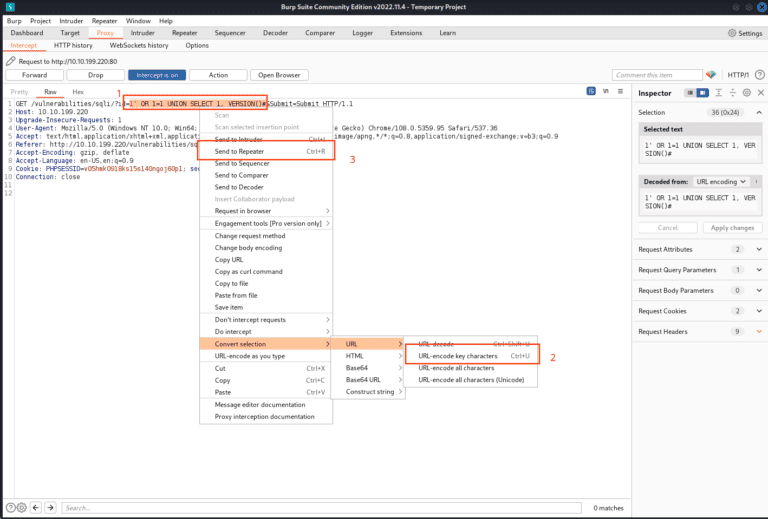Click search settings gear at bottom
Image resolution: width=768 pixels, height=519 pixels.
tap(24, 508)
